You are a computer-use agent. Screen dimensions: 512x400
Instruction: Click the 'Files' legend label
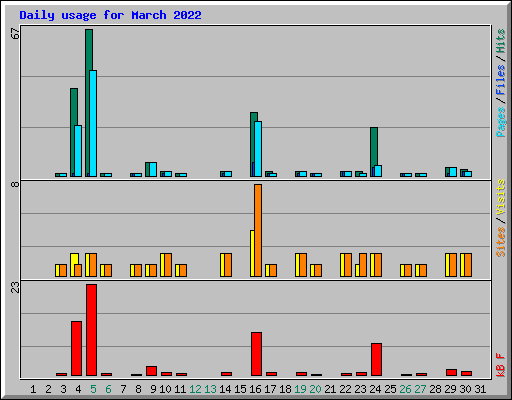[x=500, y=79]
